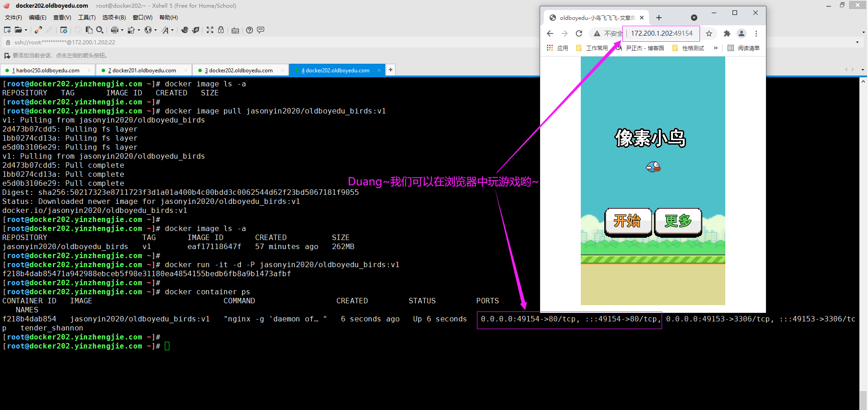
Task: Click the magnifier find icon in toolbar
Action: pyautogui.click(x=100, y=30)
